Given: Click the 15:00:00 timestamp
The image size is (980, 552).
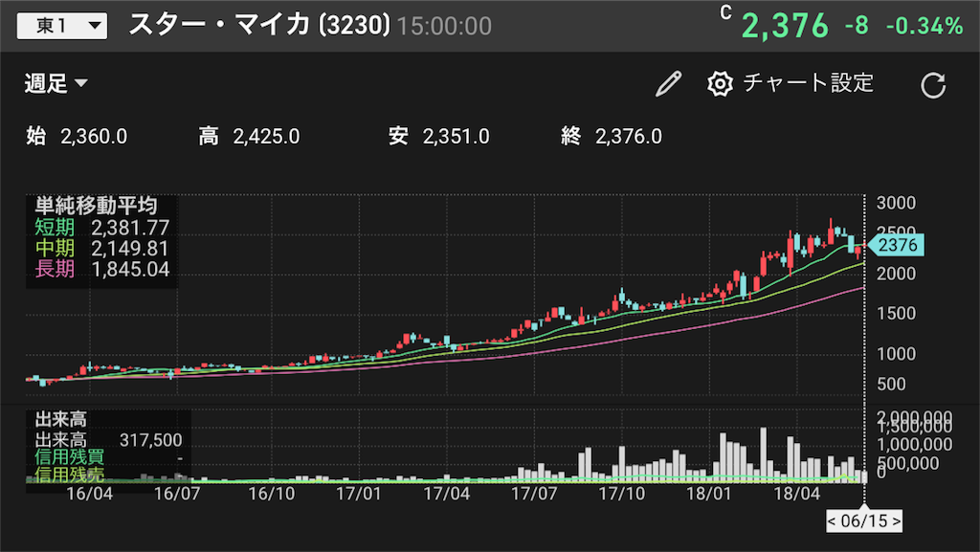Looking at the screenshot, I should [x=444, y=26].
